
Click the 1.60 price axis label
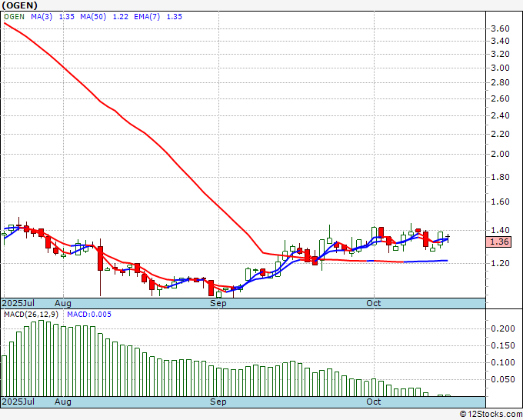[501, 202]
